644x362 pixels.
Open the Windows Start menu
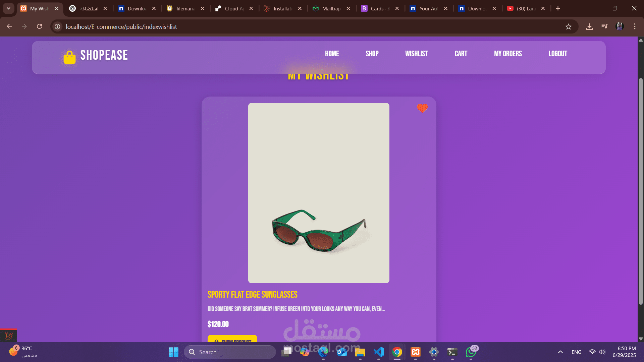[173, 352]
